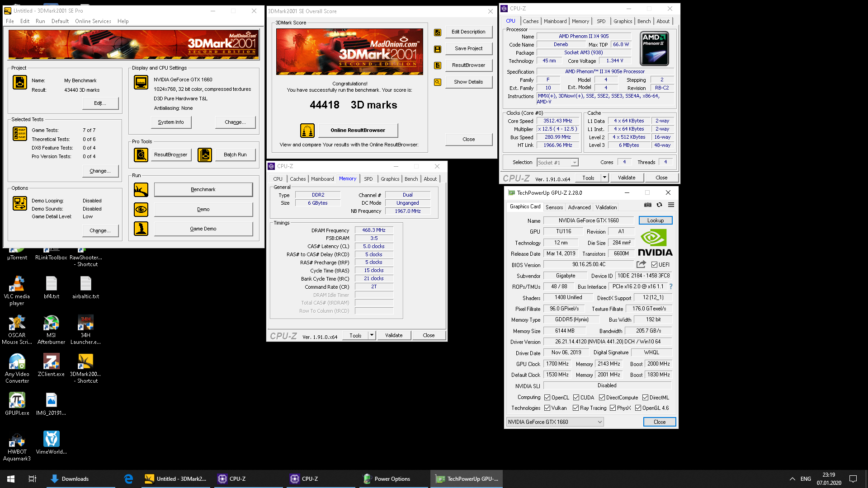
Task: Click the Save Project disk icon
Action: click(x=438, y=49)
